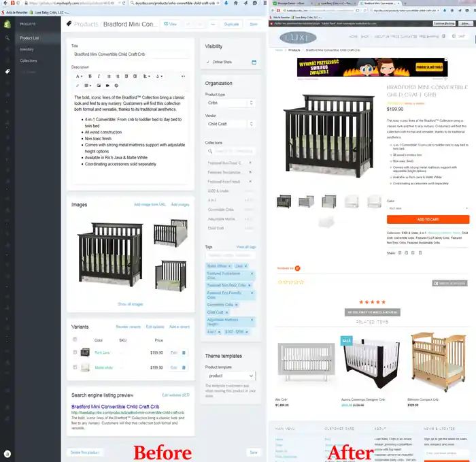Tick the Matte White variant checkbox
The width and height of the screenshot is (476, 462).
pos(75,367)
